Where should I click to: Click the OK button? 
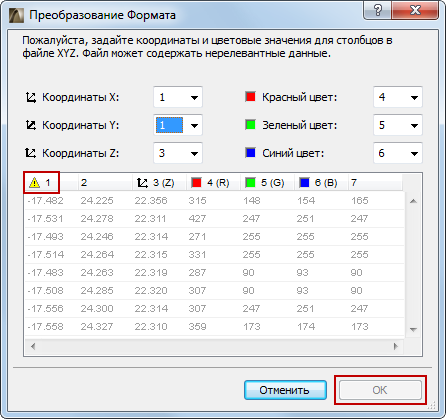pos(380,390)
